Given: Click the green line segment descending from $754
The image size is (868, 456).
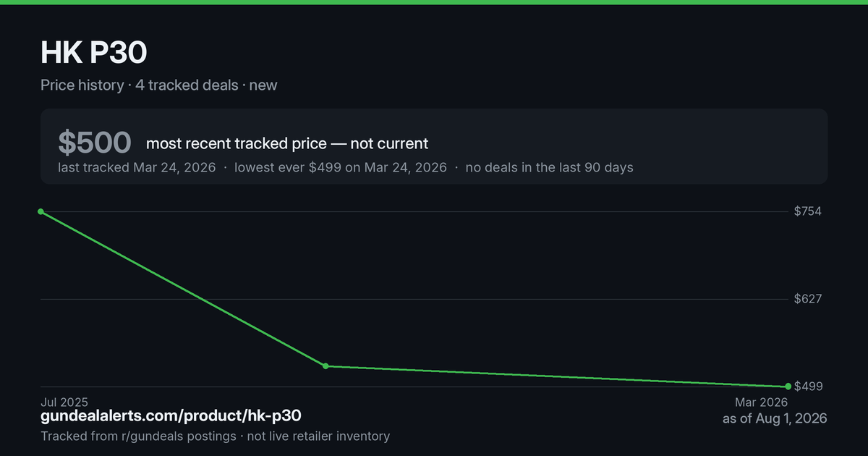Looking at the screenshot, I should click(183, 289).
